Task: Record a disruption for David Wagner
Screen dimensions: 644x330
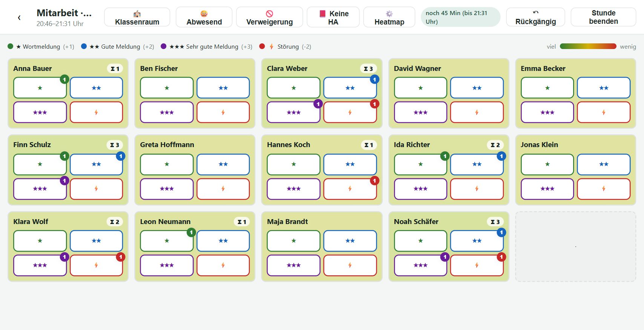Action: (x=477, y=112)
